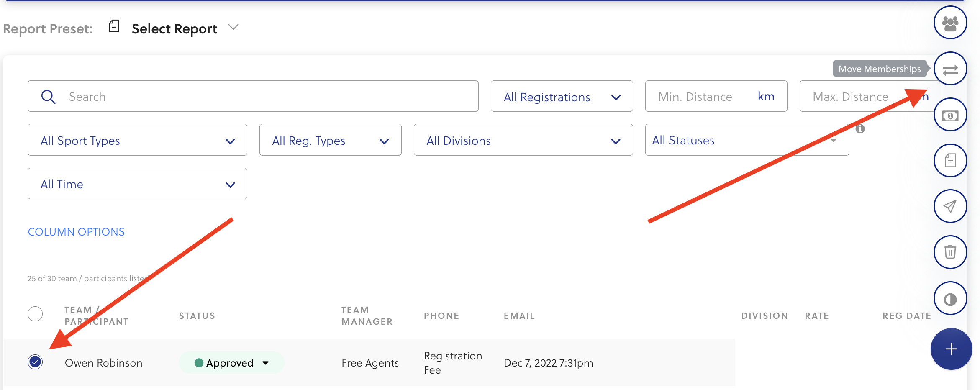Click the Move Memberships arrows icon

click(x=950, y=69)
